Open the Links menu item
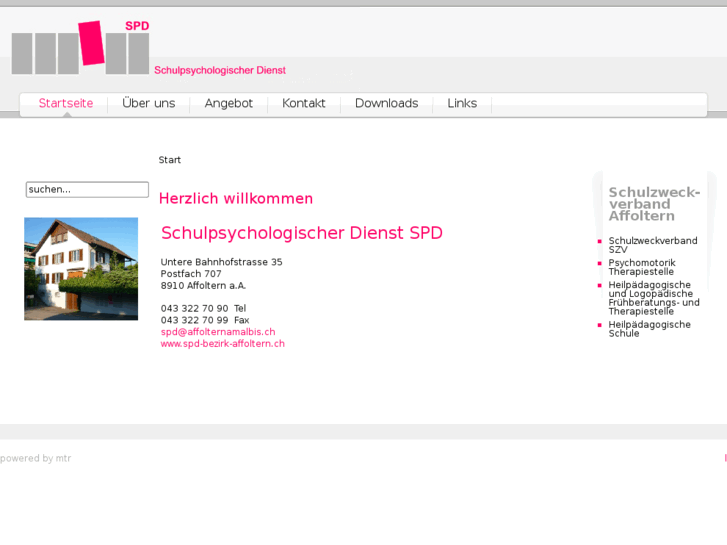 pos(462,103)
